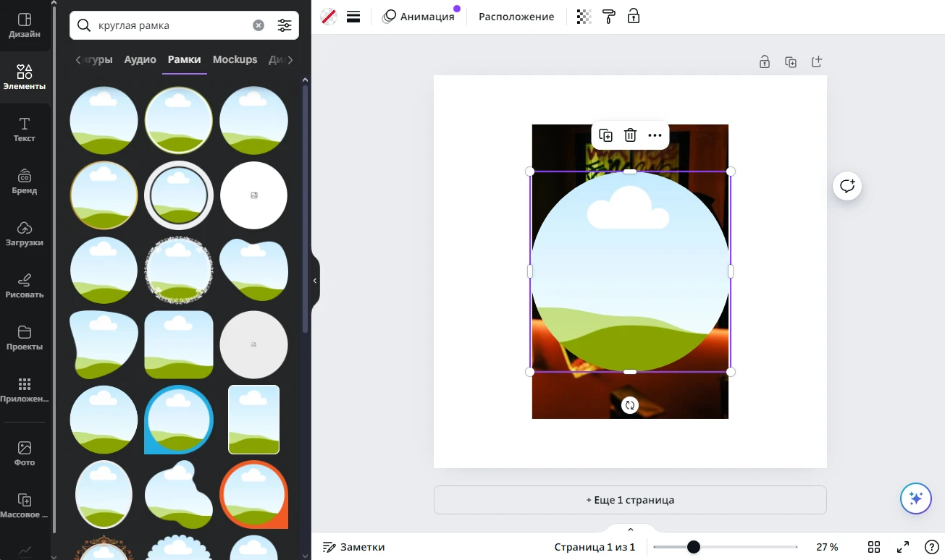Viewport: 945px width, 560px height.
Task: Open the Рисовать sidebar panel
Action: click(x=25, y=286)
